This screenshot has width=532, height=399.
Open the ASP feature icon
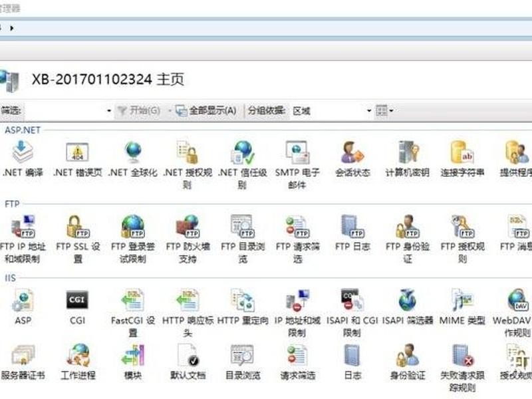[23, 307]
